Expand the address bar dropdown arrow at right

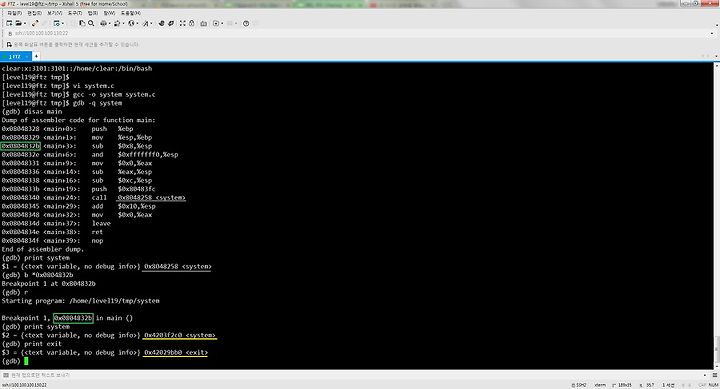(x=712, y=34)
